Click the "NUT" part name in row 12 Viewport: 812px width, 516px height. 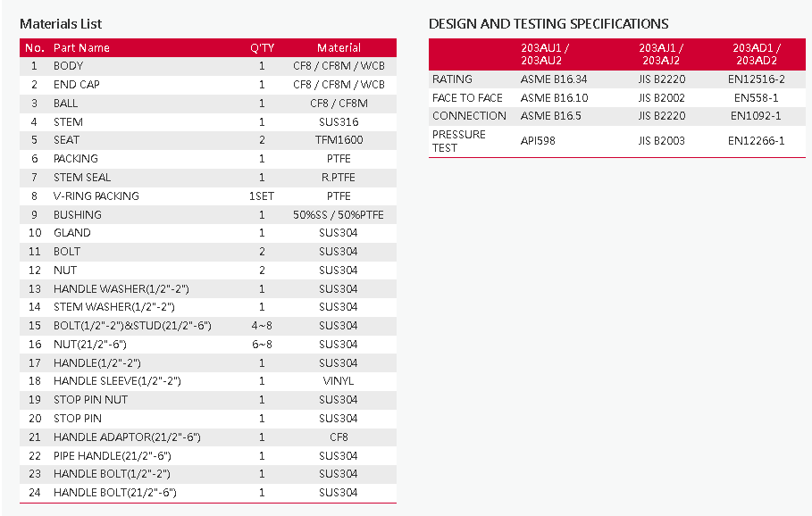(x=65, y=270)
